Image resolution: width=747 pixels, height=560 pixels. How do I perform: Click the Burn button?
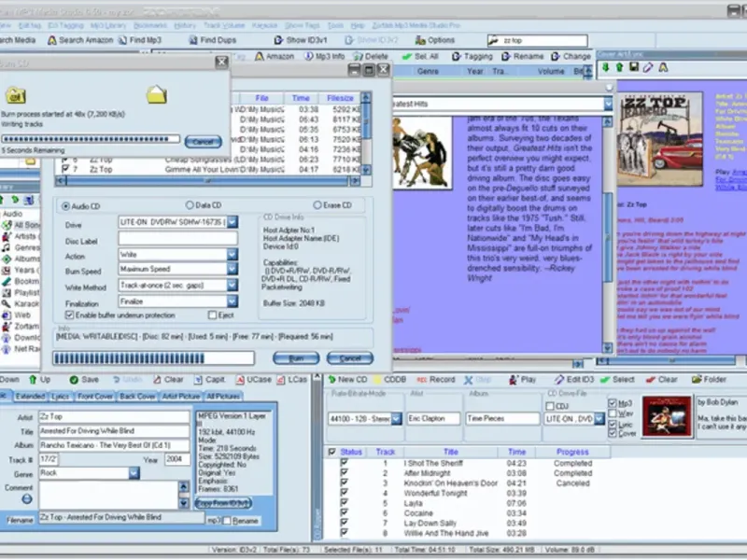(x=296, y=358)
